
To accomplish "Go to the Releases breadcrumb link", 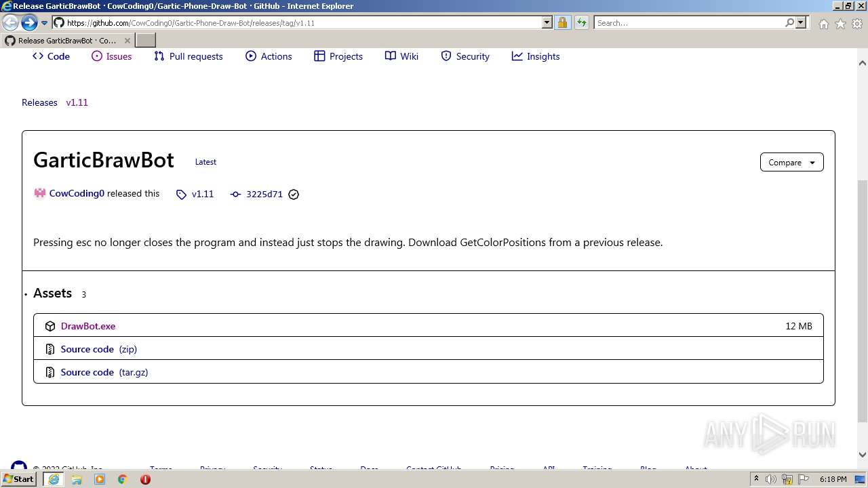I will 39,102.
